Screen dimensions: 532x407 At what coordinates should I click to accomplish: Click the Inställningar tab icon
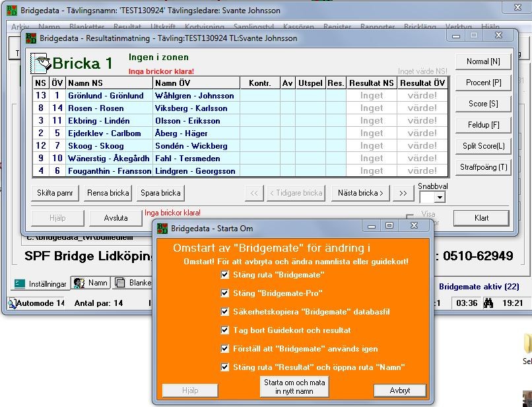[x=20, y=283]
